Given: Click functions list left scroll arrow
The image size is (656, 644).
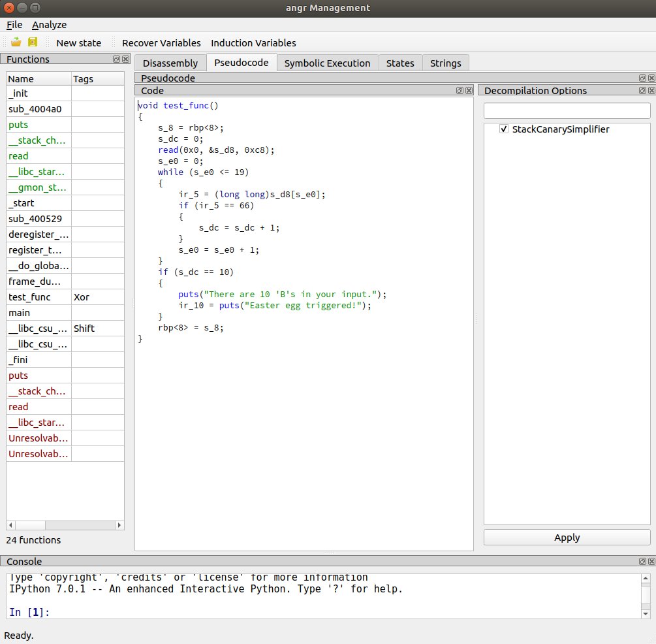Looking at the screenshot, I should point(11,525).
